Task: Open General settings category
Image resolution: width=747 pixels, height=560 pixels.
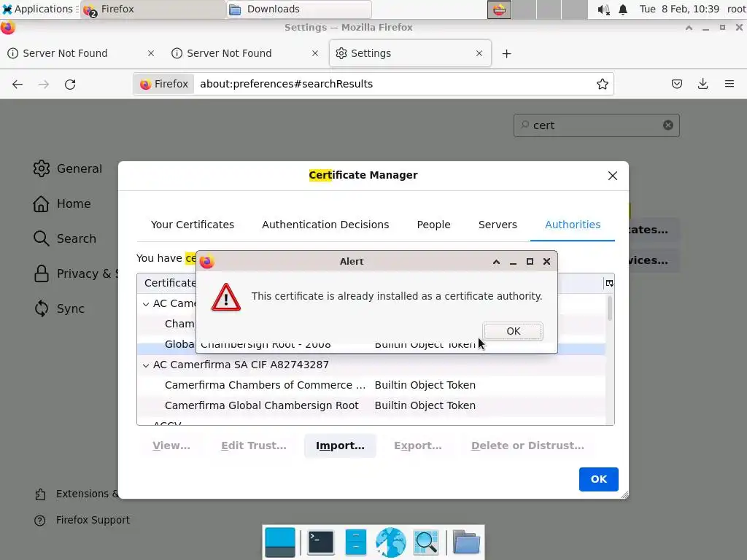Action: tap(68, 168)
